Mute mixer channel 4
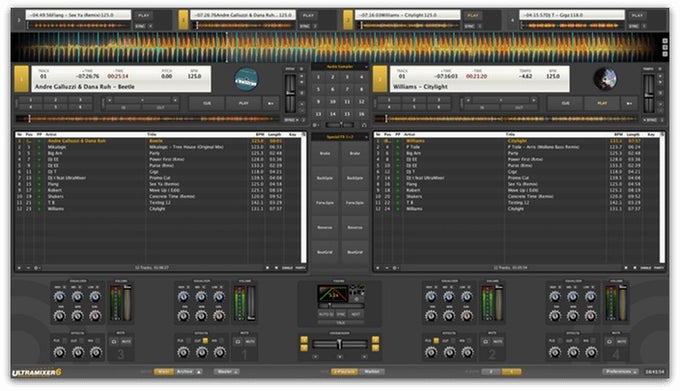The width and height of the screenshot is (680, 391). pos(621,342)
